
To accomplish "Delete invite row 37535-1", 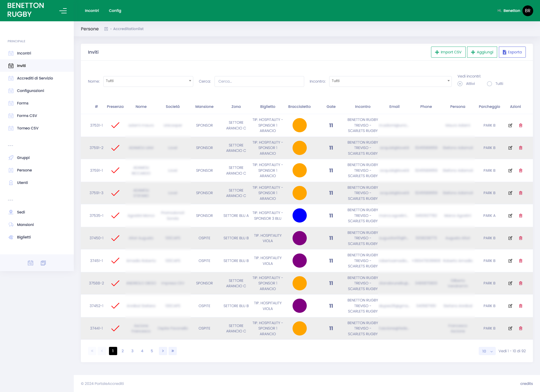I will pyautogui.click(x=521, y=216).
